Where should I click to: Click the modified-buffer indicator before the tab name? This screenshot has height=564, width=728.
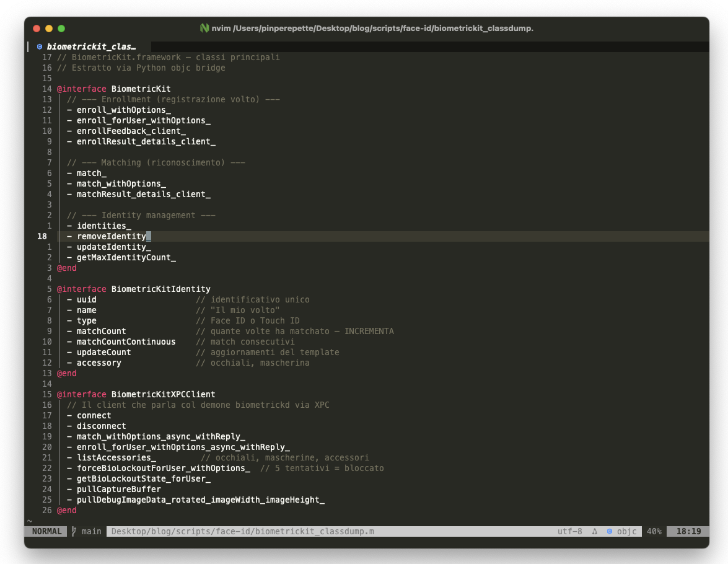coord(27,46)
